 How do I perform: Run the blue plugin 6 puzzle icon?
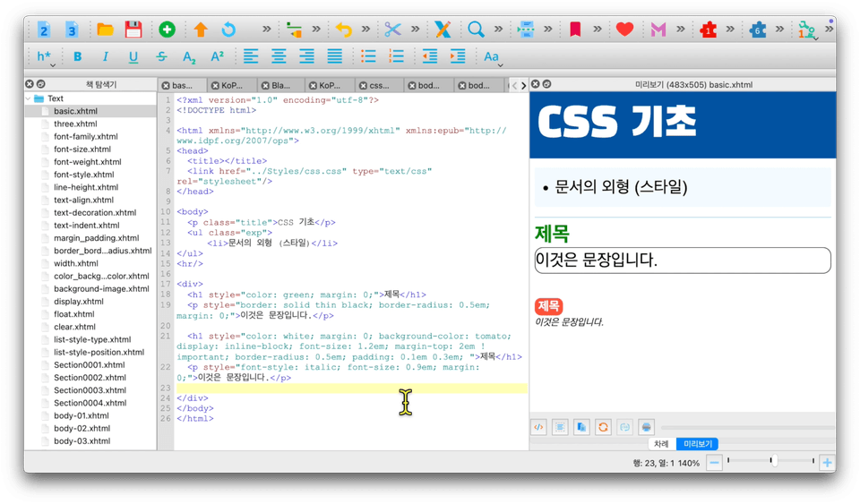(758, 29)
